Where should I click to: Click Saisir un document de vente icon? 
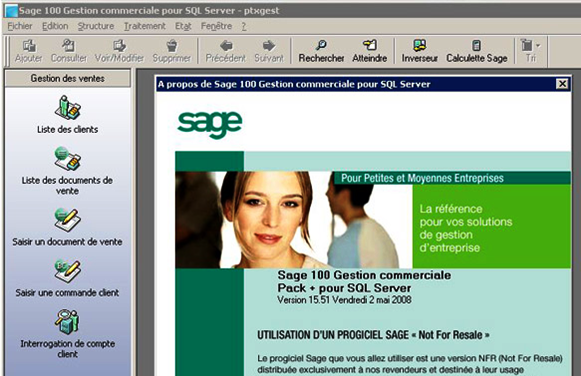[x=67, y=220]
